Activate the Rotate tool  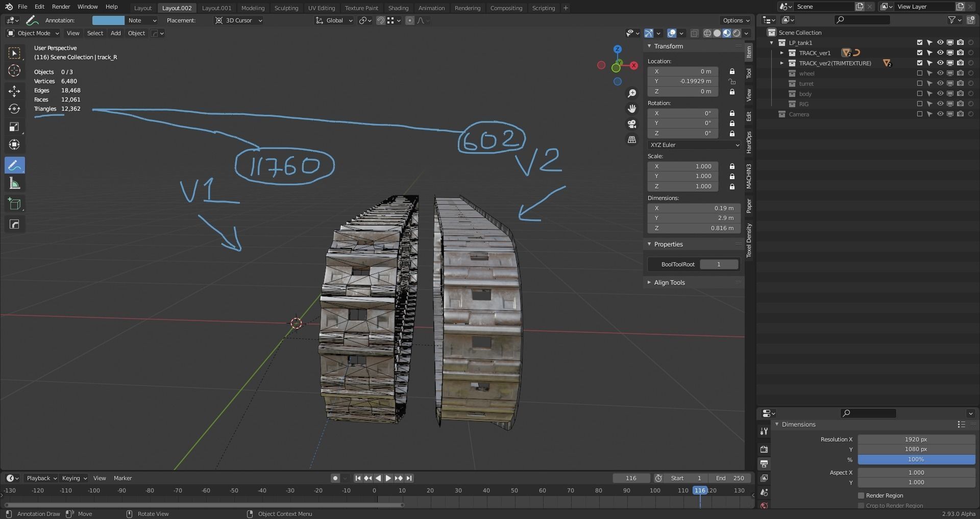pyautogui.click(x=14, y=109)
